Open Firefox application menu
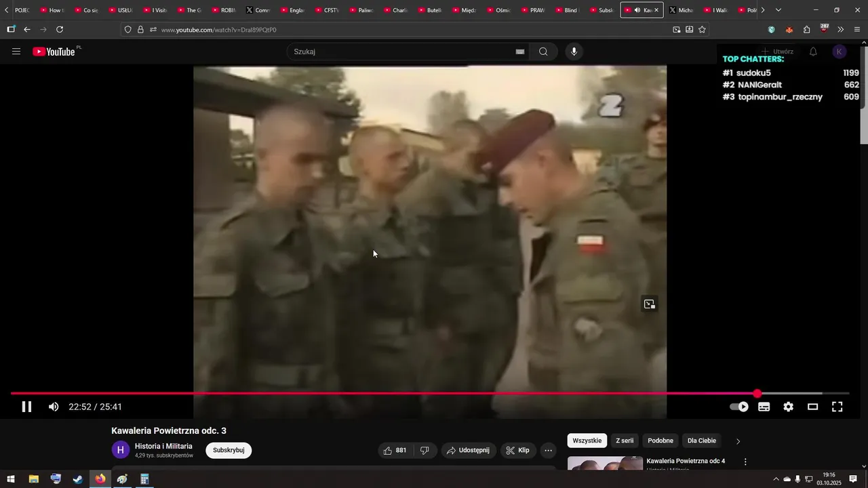The width and height of the screenshot is (868, 488). click(857, 30)
